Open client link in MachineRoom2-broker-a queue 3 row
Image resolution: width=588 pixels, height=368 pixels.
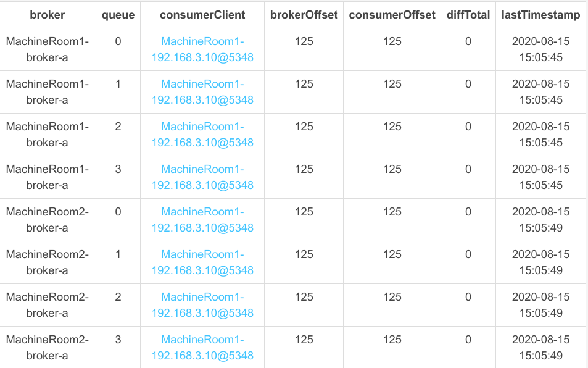(x=202, y=348)
